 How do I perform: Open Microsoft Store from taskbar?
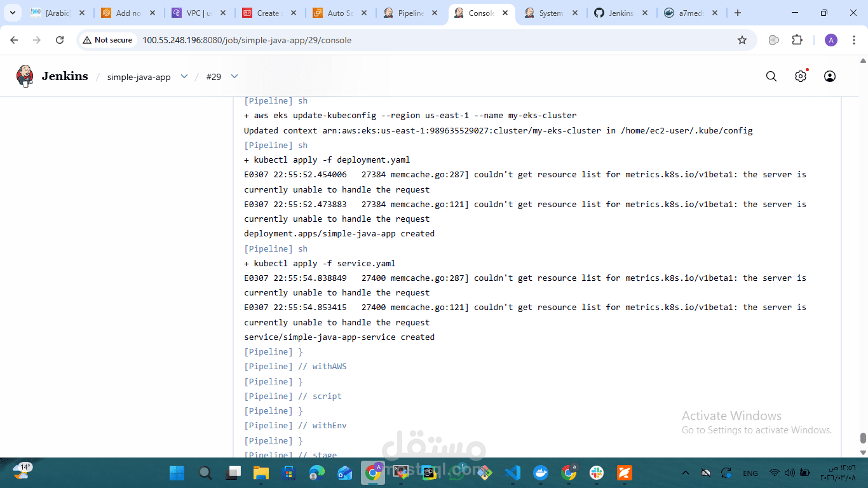pyautogui.click(x=289, y=473)
